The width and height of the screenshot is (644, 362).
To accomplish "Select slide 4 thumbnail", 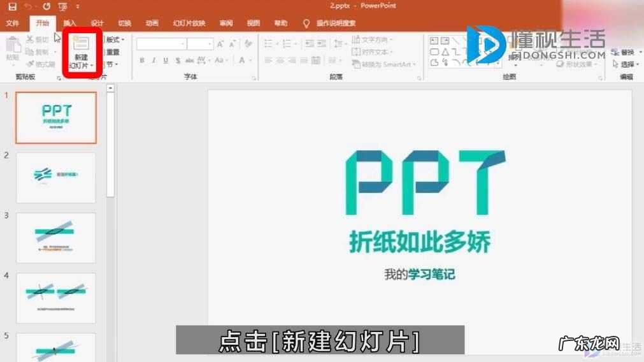I will pos(56,298).
